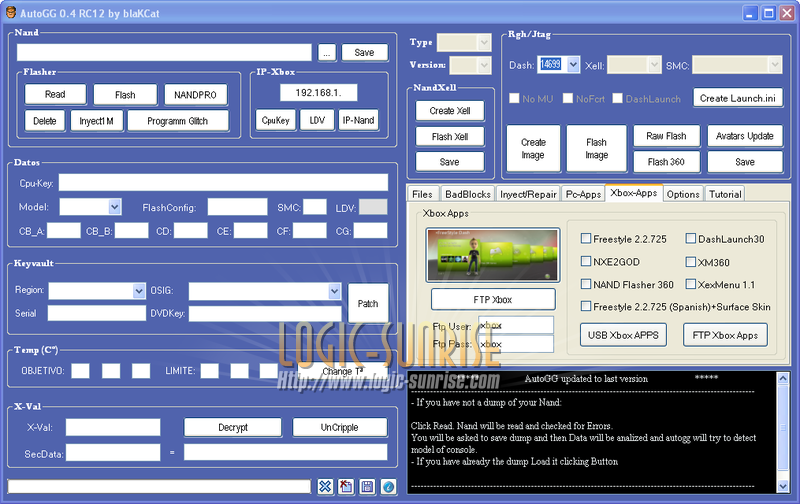Tick the DashLaunch30 checkbox

point(691,238)
